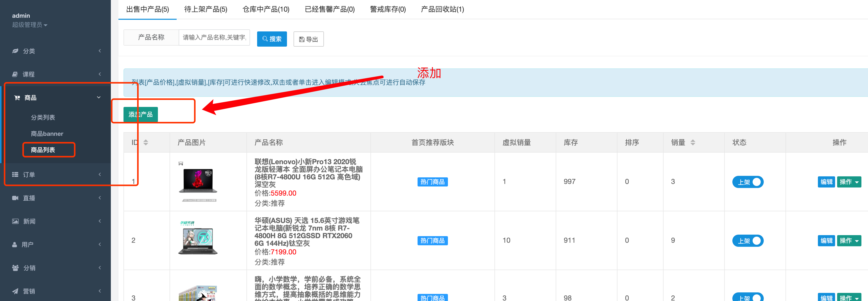Sort table by ID column arrows
This screenshot has width=868, height=301.
tap(146, 142)
